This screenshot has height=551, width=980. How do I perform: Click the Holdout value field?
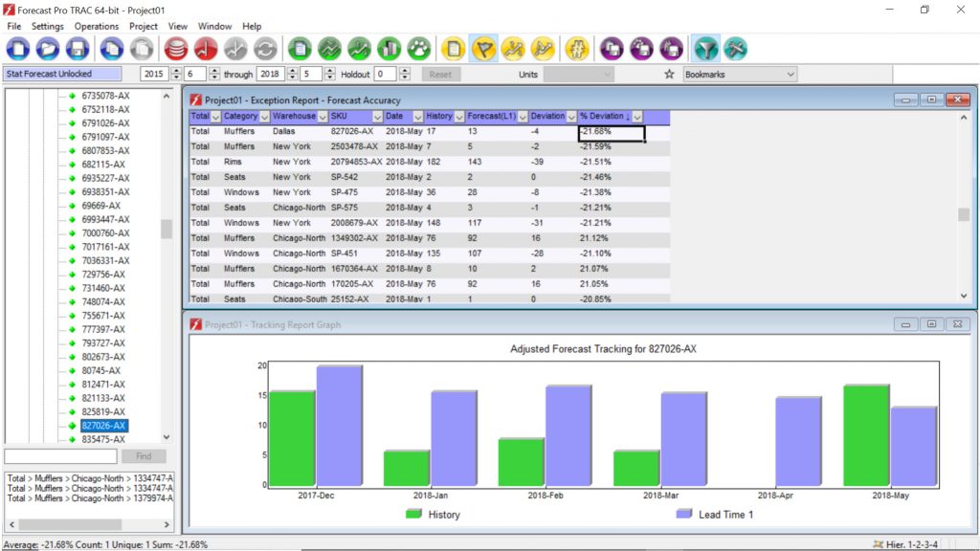pyautogui.click(x=385, y=74)
